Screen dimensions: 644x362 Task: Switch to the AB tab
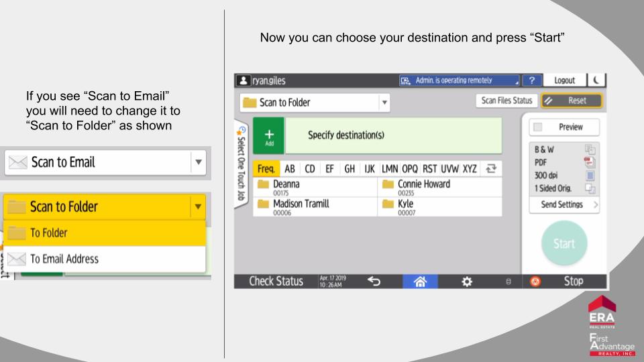pyautogui.click(x=290, y=169)
